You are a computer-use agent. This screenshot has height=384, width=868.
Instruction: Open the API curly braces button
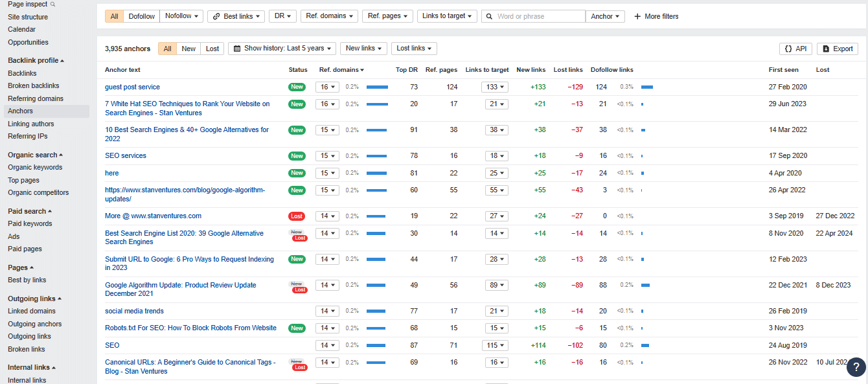click(795, 49)
